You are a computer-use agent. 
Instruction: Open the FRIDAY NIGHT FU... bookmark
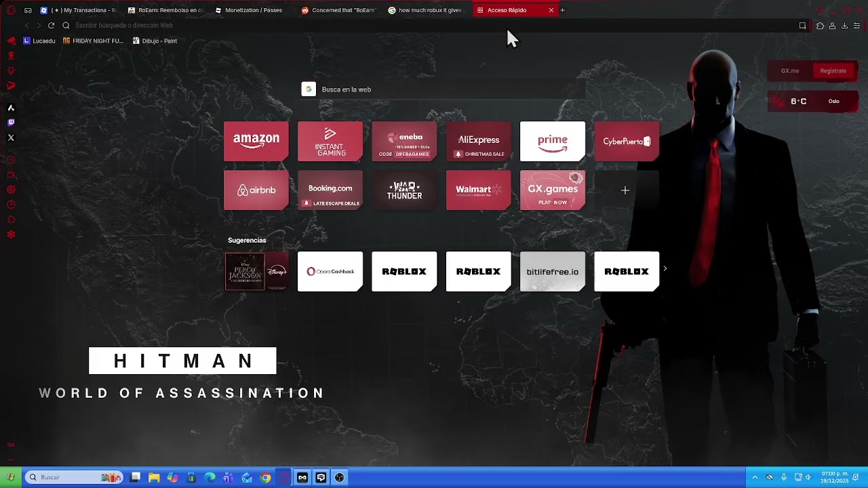[x=93, y=41]
